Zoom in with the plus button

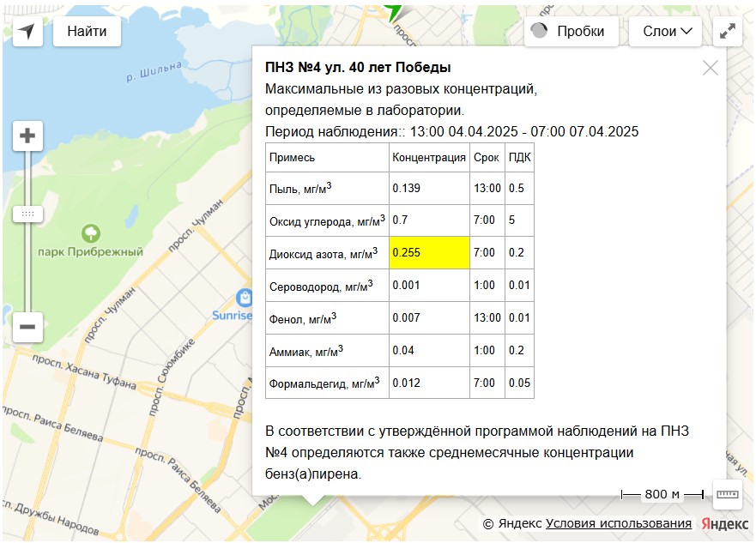coord(27,136)
